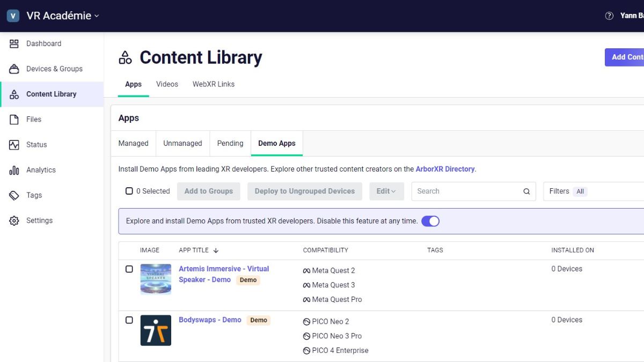Click Deploy to Ungrouped Devices button
The width and height of the screenshot is (644, 362).
[x=305, y=191]
